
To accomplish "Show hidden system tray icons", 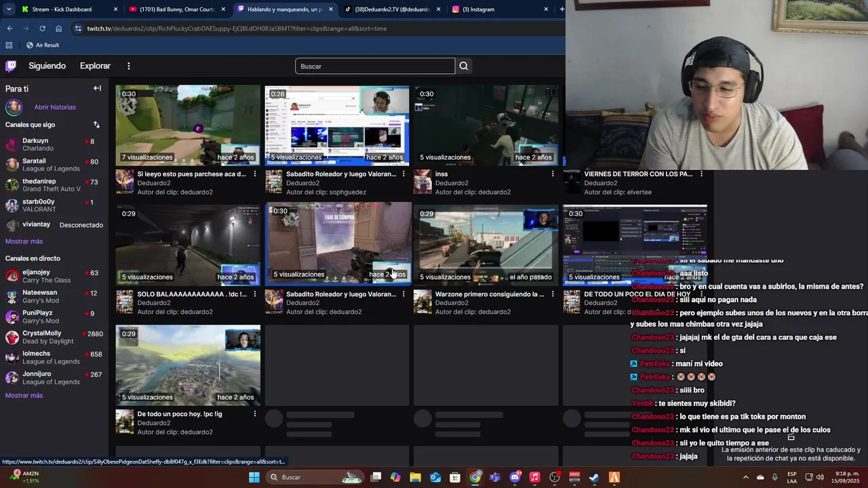I will pyautogui.click(x=746, y=477).
